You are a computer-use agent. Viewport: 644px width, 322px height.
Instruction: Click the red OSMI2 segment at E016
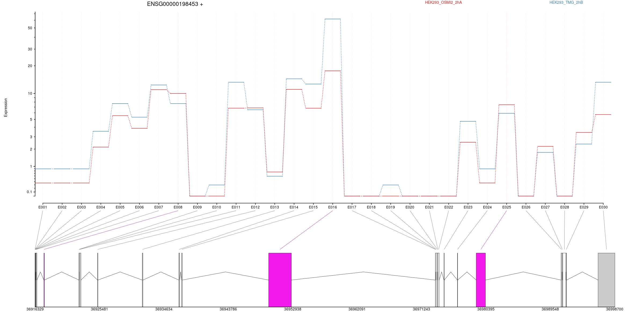pyautogui.click(x=332, y=71)
